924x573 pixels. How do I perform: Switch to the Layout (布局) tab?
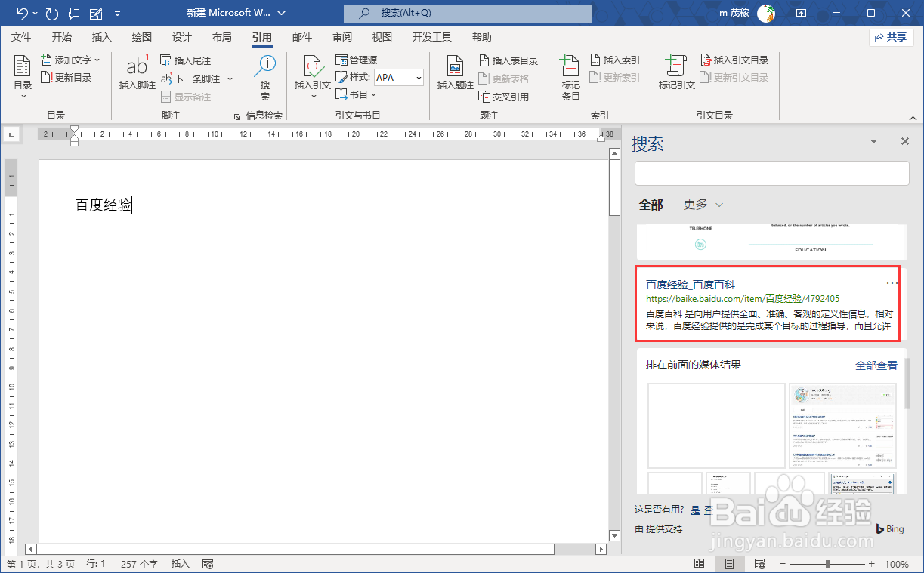tap(222, 37)
